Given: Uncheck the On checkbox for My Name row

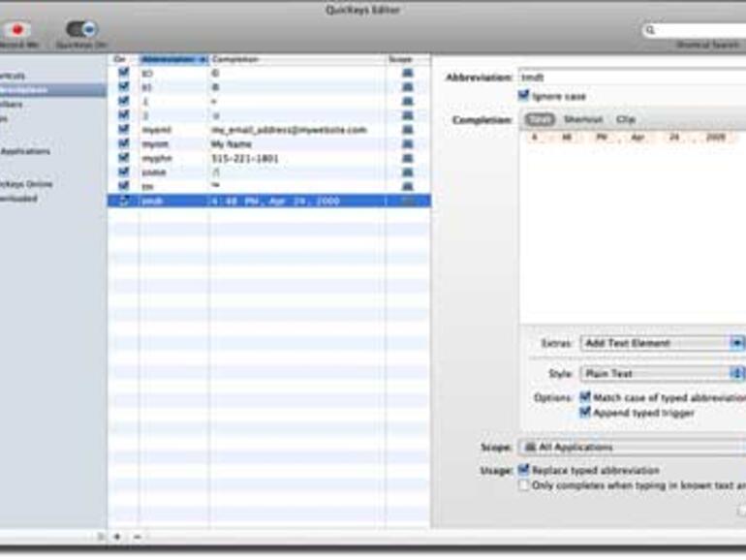Looking at the screenshot, I should click(123, 143).
